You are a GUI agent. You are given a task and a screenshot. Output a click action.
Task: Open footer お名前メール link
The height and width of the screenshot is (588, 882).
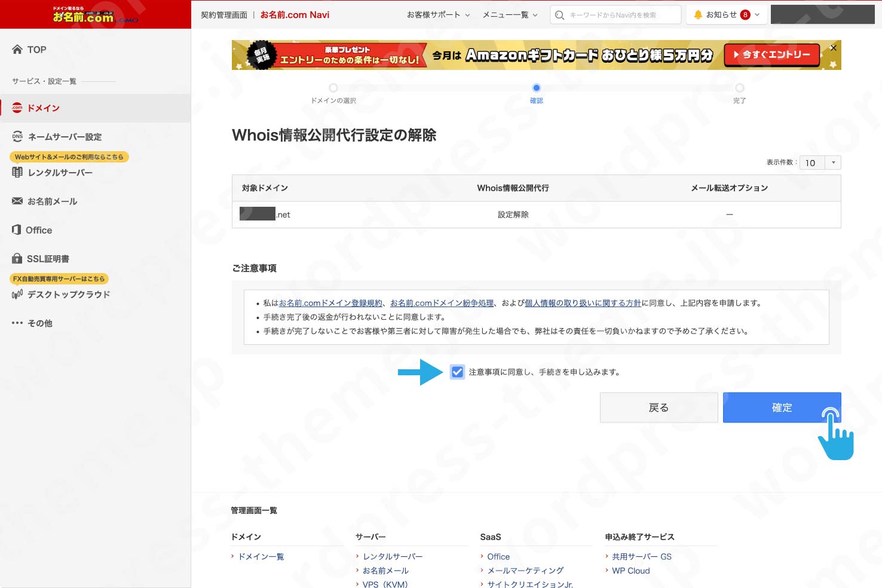[x=385, y=571]
